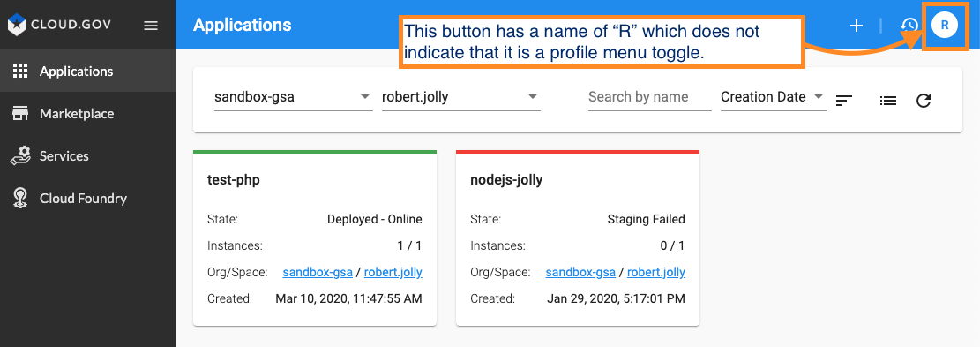The width and height of the screenshot is (980, 347).
Task: Follow robert.jolly link in nodejs-jolly card
Action: tap(656, 273)
